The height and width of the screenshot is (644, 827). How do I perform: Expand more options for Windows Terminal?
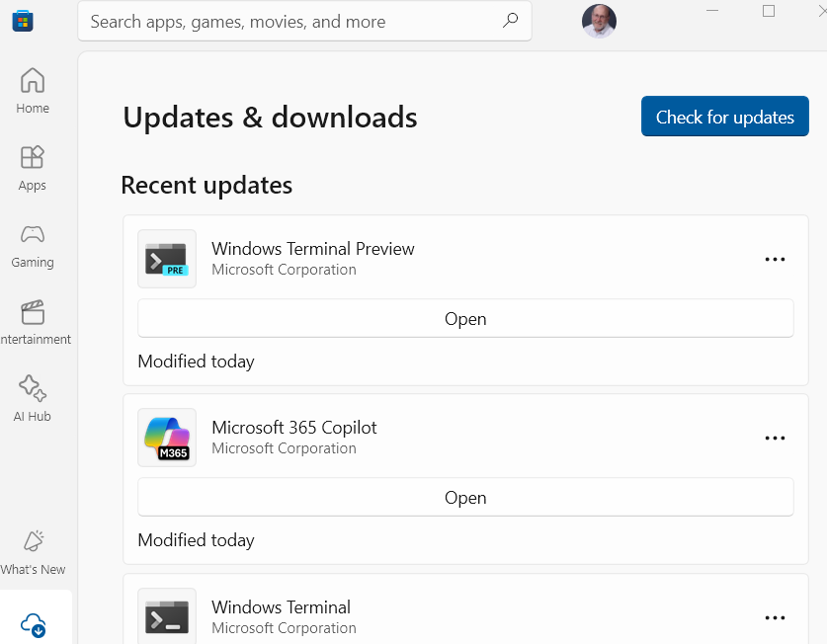click(775, 617)
